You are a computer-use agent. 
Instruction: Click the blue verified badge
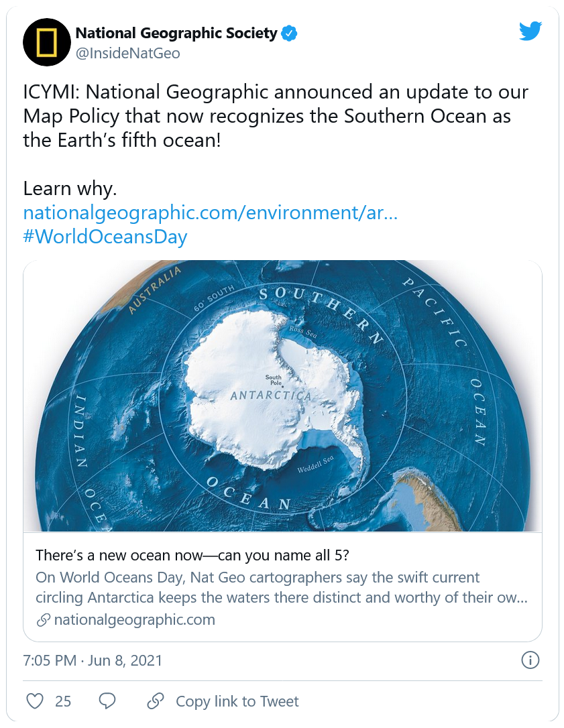pos(290,33)
